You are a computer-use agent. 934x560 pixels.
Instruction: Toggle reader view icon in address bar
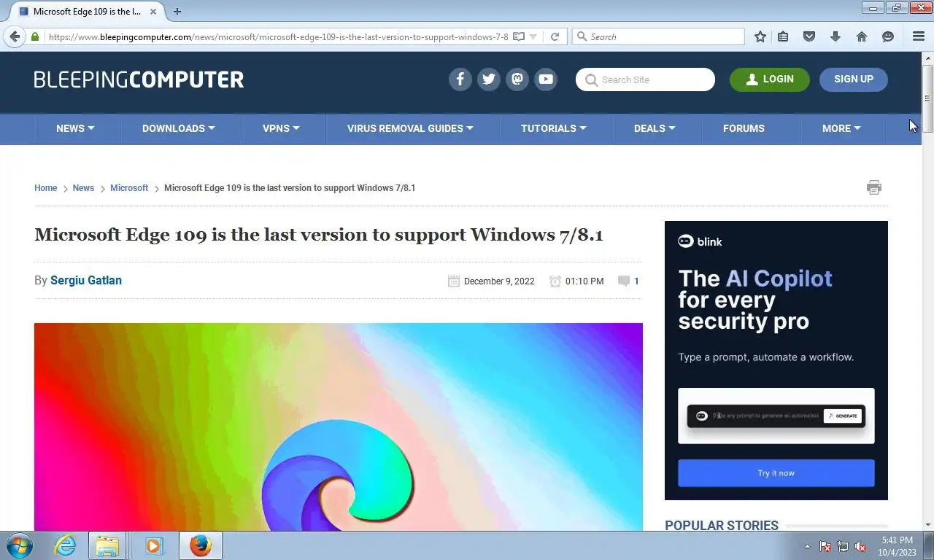(519, 36)
